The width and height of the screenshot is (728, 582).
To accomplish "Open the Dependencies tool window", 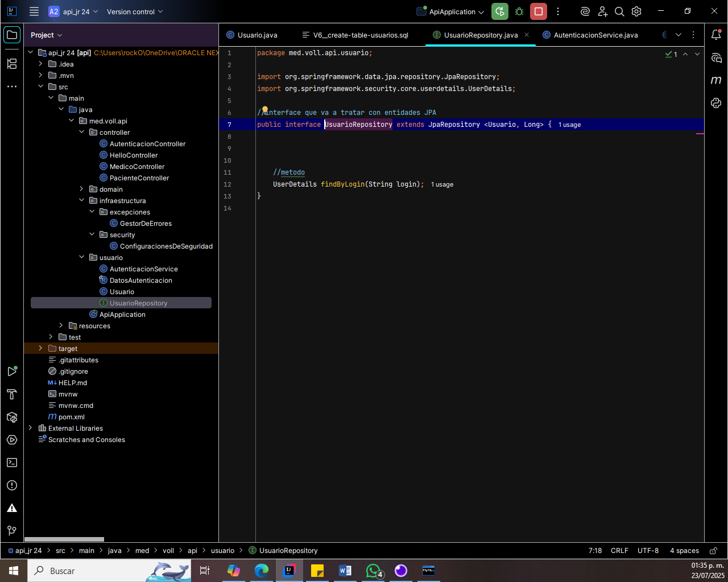I will point(12,417).
